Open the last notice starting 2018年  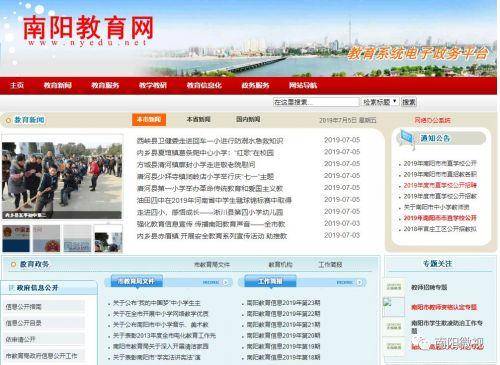[x=440, y=229]
